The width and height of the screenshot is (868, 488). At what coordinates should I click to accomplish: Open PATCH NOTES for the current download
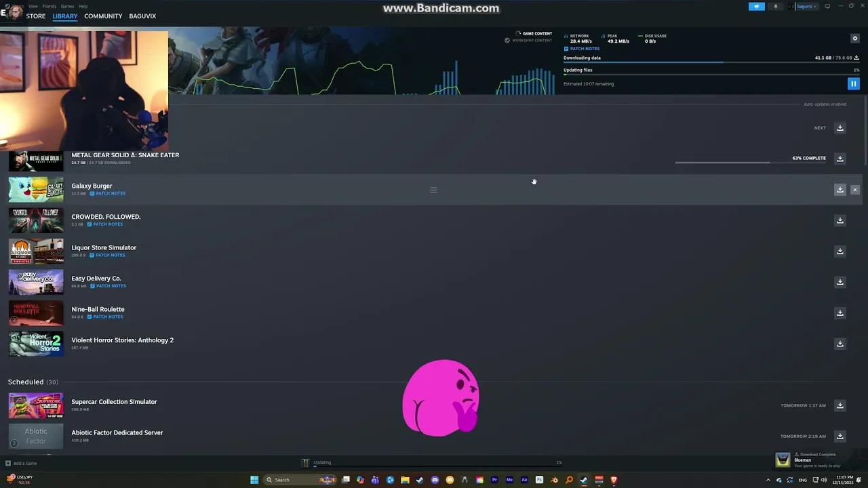click(x=582, y=49)
